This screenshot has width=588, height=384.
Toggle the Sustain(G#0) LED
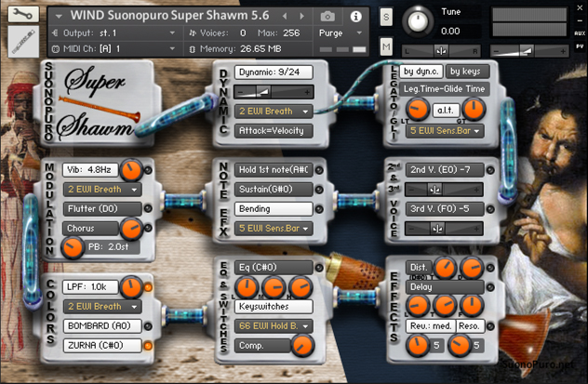point(319,190)
